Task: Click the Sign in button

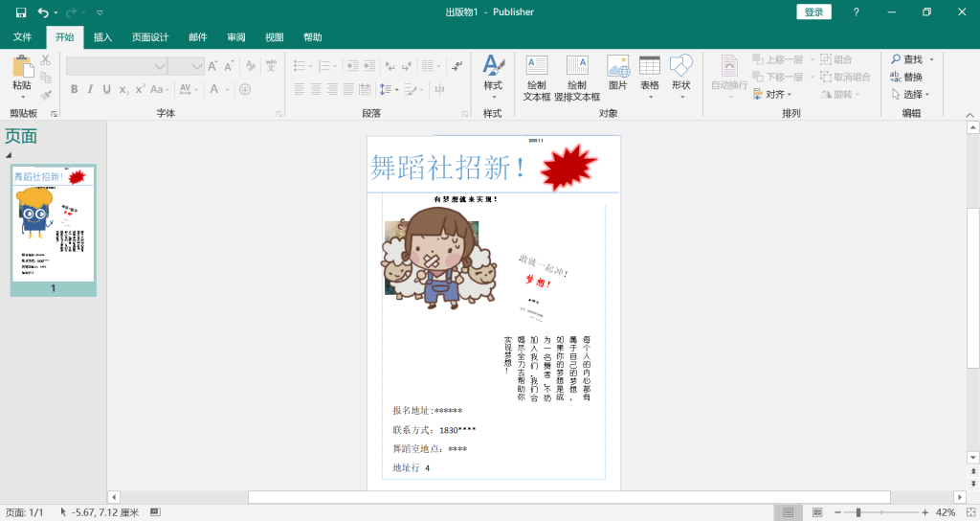Action: [x=813, y=11]
